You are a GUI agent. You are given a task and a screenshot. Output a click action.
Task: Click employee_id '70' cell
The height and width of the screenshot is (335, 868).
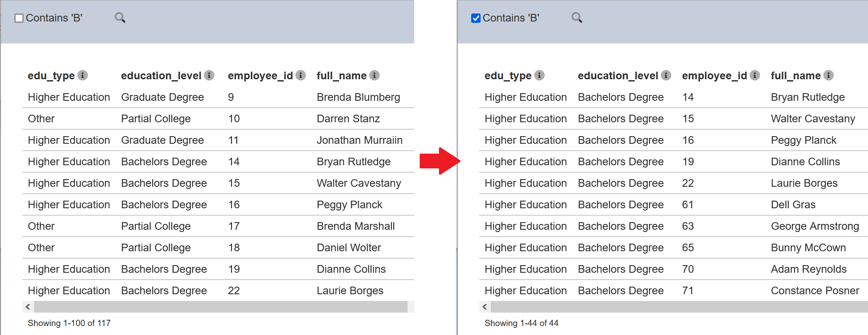688,269
